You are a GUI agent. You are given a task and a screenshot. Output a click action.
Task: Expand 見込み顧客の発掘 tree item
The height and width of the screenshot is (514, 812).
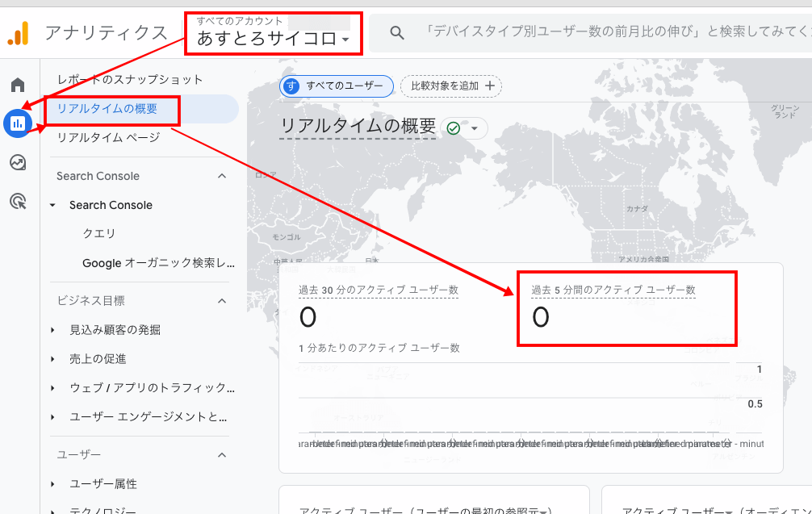point(53,330)
